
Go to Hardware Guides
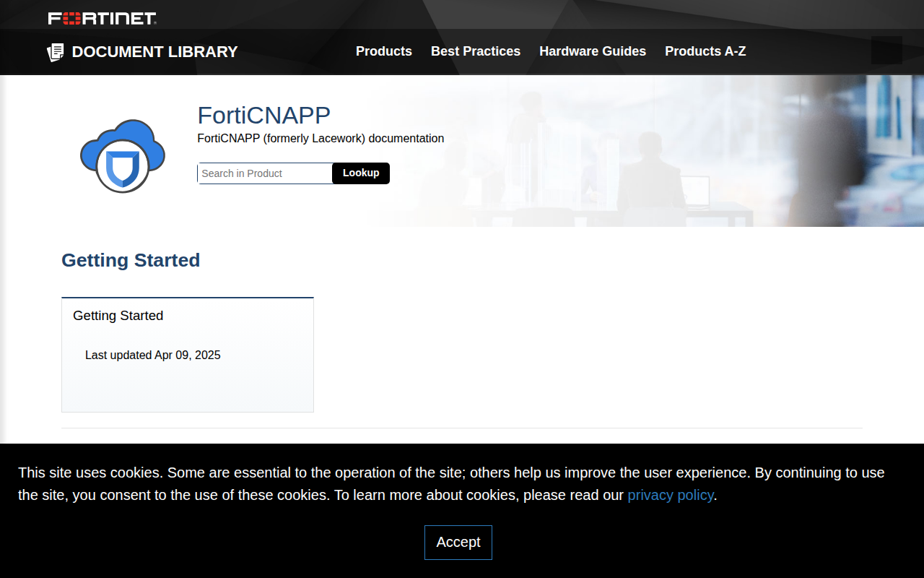[x=593, y=51]
